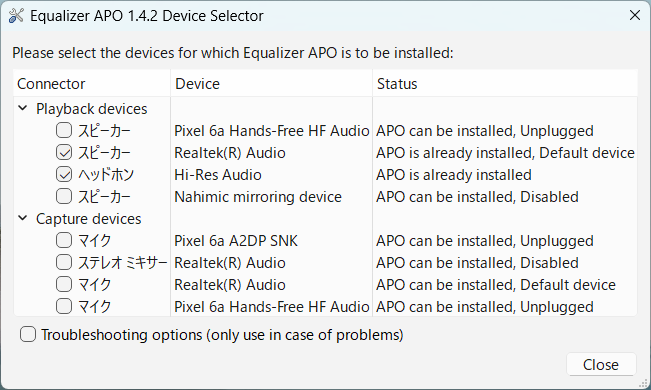Select the Playback devices tree label

pos(91,109)
